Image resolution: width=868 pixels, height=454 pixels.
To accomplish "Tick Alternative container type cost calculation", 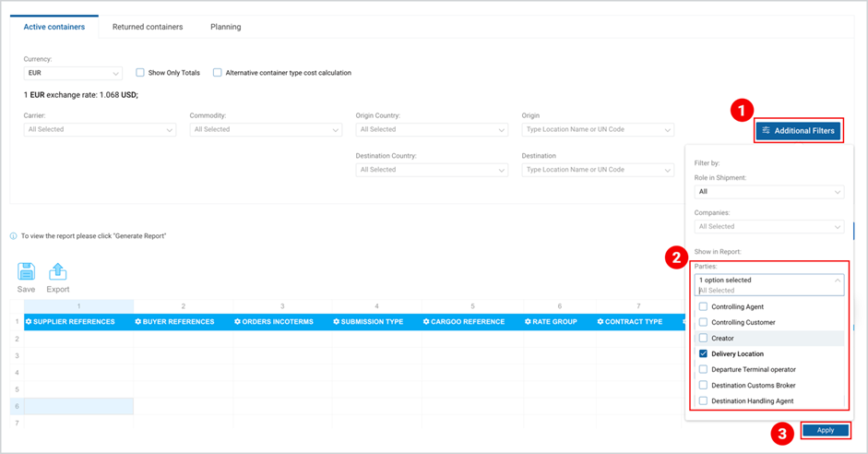I will 218,73.
